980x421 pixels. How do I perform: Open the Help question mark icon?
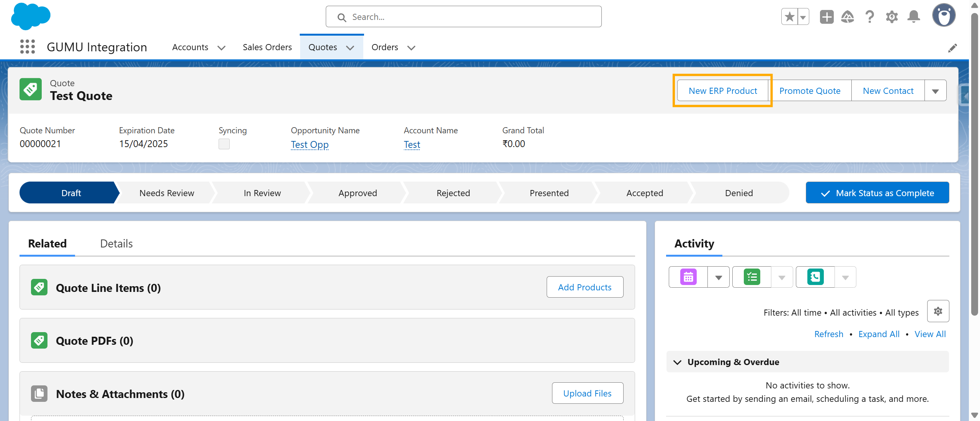pos(869,17)
